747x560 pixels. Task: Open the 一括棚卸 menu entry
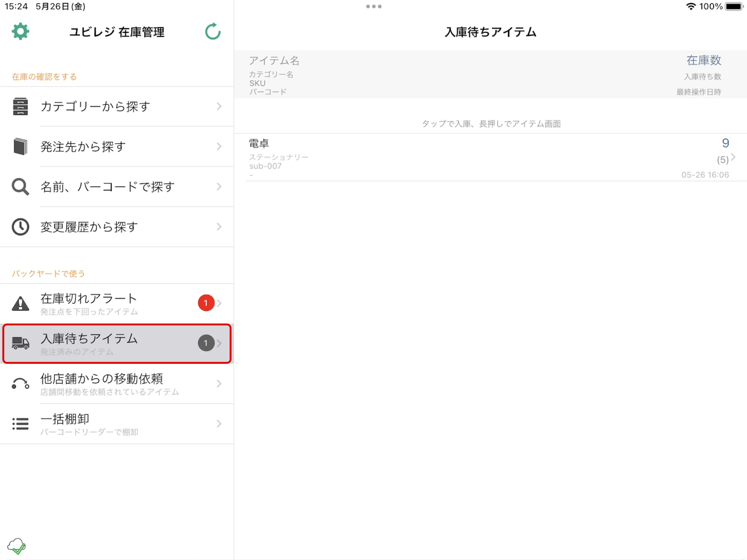coord(117,424)
